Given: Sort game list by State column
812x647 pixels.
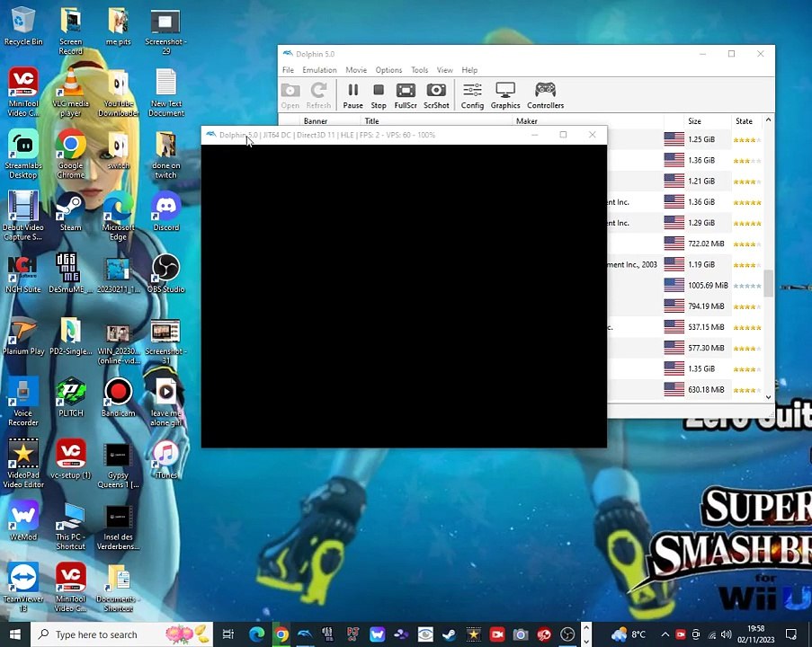Looking at the screenshot, I should point(745,121).
